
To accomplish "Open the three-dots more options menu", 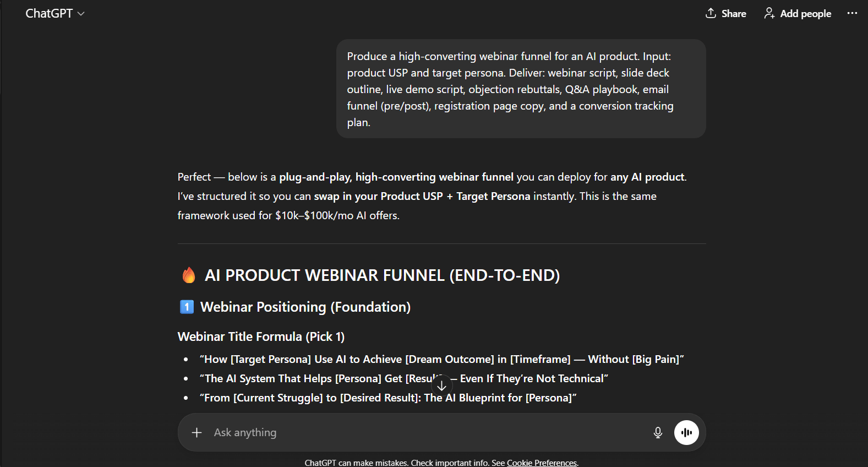I will pos(852,13).
